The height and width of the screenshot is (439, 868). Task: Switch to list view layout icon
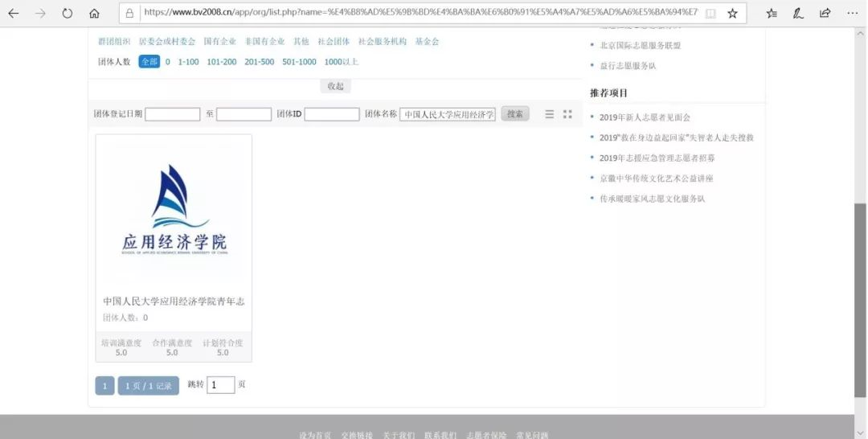click(x=550, y=114)
